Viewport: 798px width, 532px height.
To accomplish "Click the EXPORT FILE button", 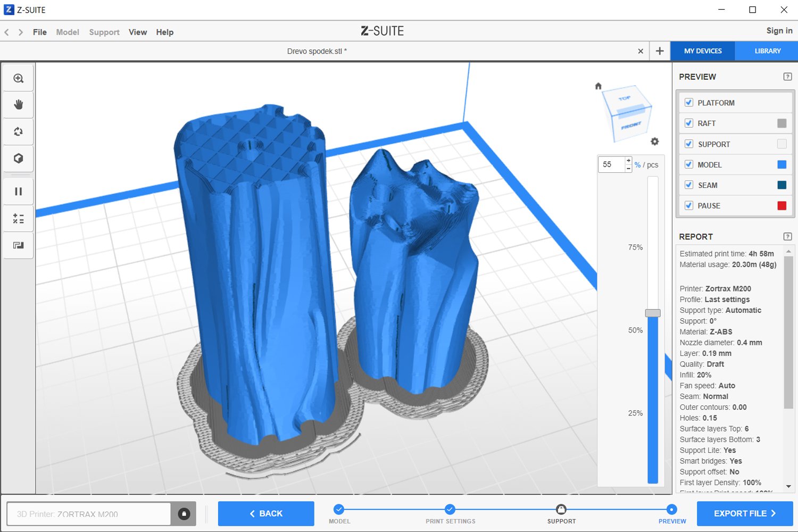I will [745, 514].
